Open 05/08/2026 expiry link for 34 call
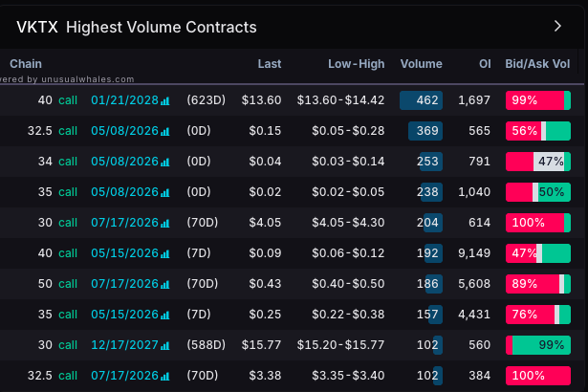The width and height of the screenshot is (588, 392). (124, 162)
